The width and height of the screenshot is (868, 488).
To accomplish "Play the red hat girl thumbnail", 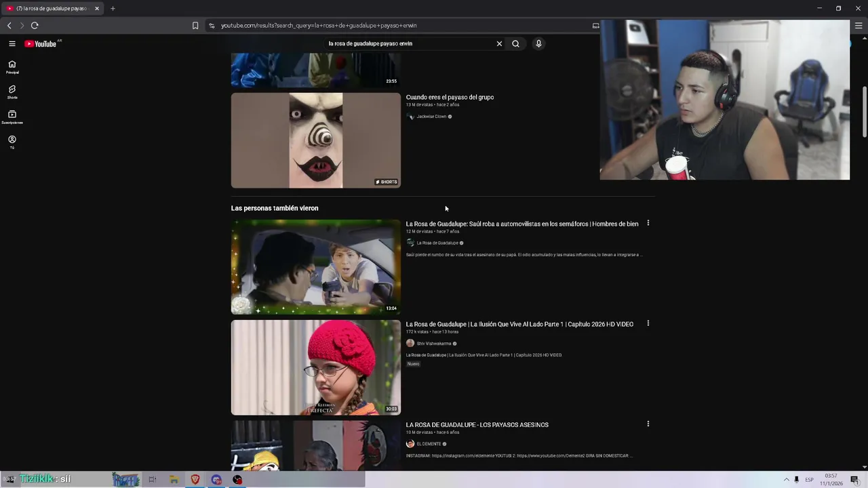I will click(316, 367).
